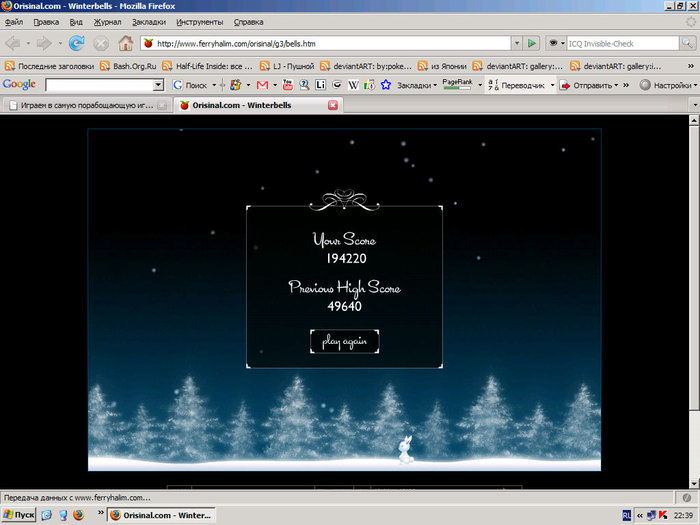Open Bash.Org.Ru bookmark
The width and height of the screenshot is (700, 525).
128,66
